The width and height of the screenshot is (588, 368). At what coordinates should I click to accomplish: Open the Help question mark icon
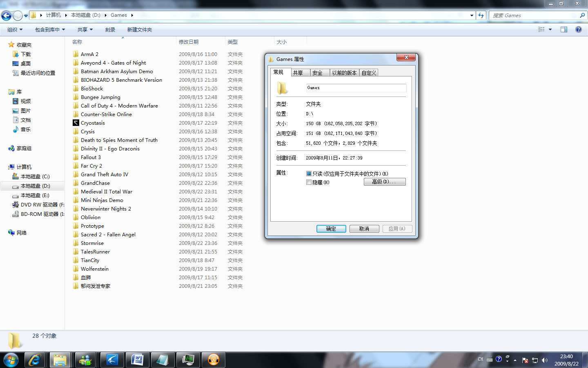tap(579, 29)
